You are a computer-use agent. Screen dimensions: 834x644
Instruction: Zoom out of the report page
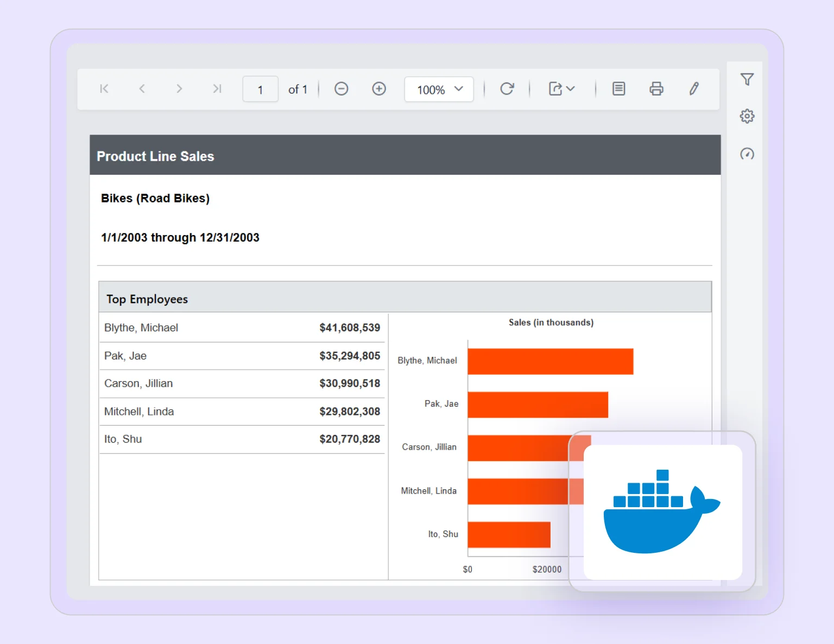click(341, 89)
